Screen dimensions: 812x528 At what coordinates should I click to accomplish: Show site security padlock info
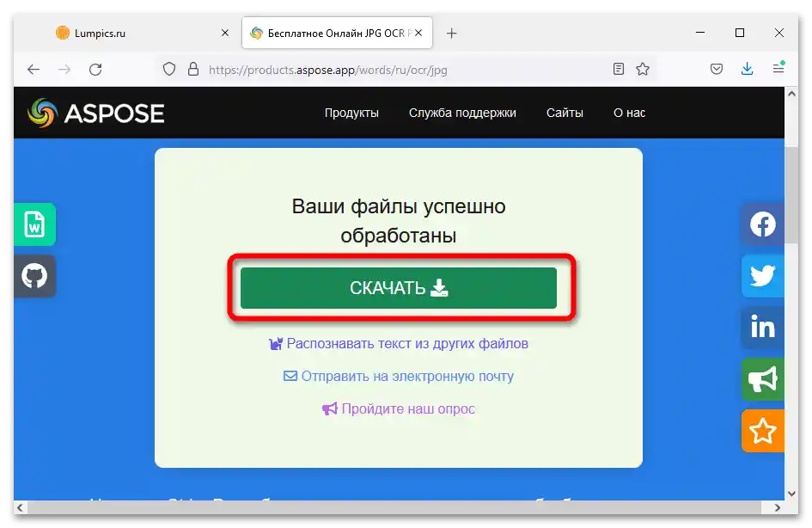[193, 70]
